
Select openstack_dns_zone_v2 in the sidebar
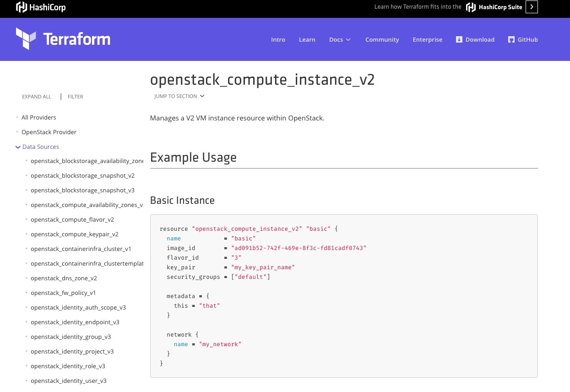coord(64,278)
